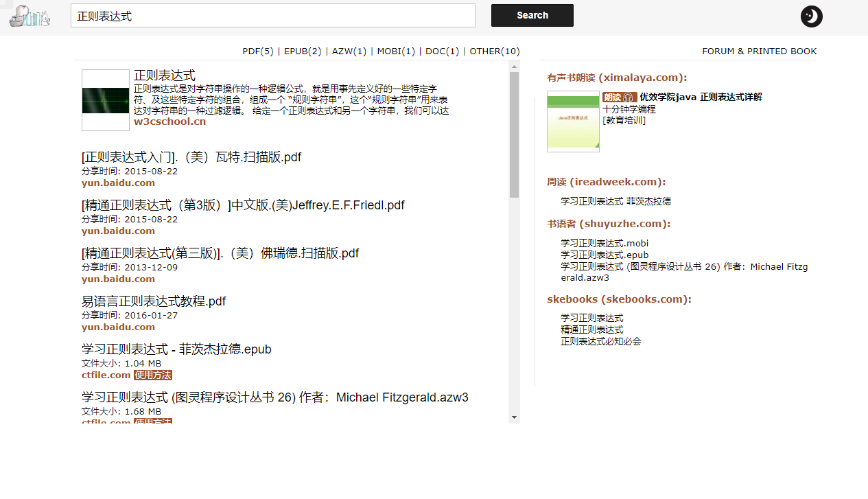Image resolution: width=868 pixels, height=499 pixels.
Task: Open the Java 正则表达式 audiobook cover thumbnail
Action: click(573, 121)
